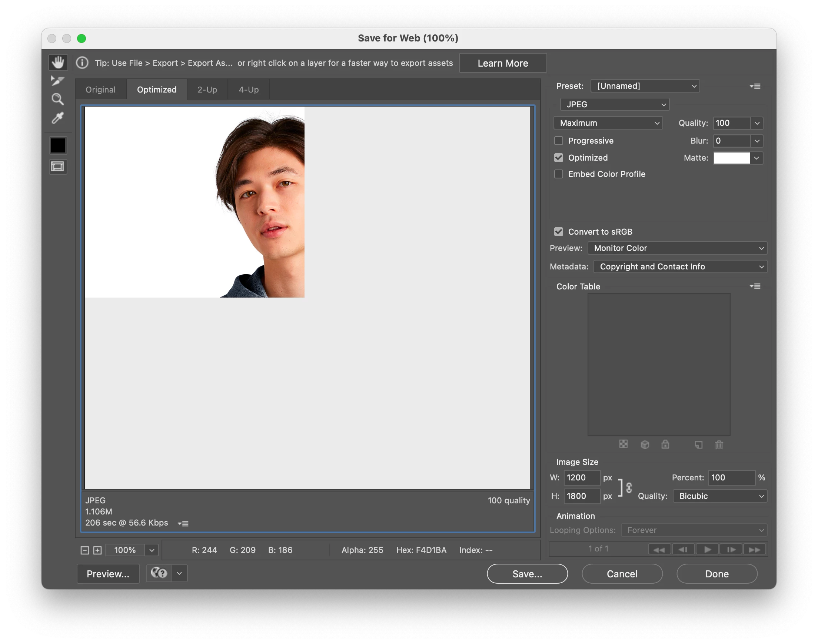Select the Hand tool
Viewport: 818px width, 644px height.
tap(58, 63)
